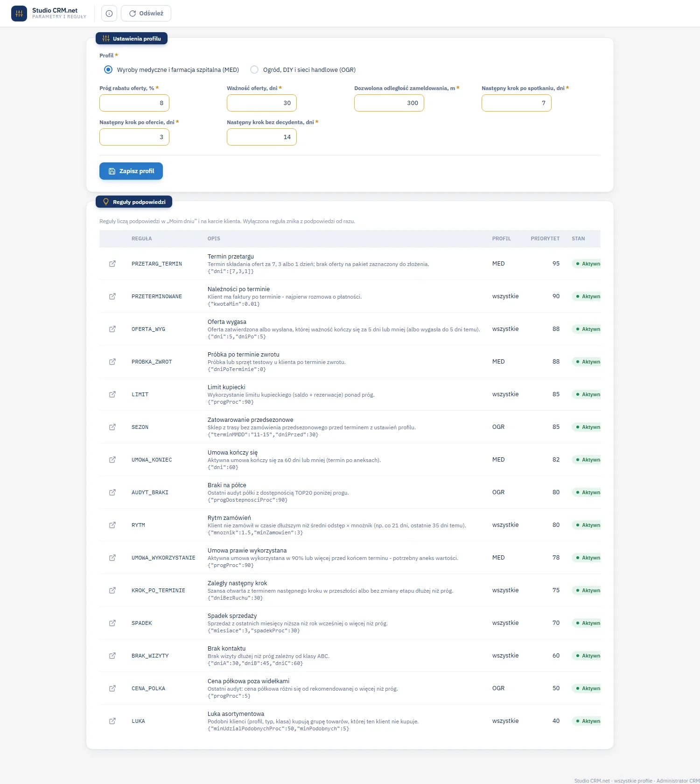
Task: Focus the Próg rabatu oferty field
Action: (x=134, y=103)
